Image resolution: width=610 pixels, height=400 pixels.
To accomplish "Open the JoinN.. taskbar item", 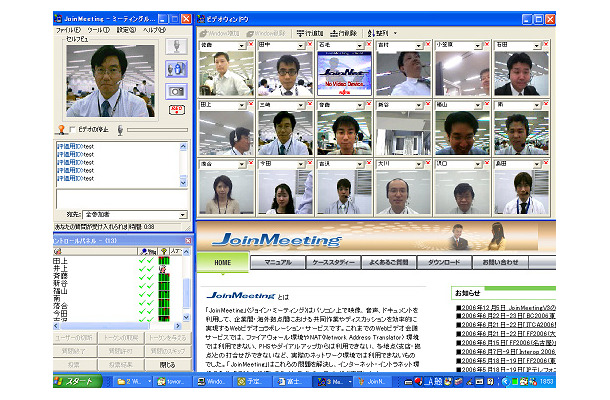I will coord(373,382).
